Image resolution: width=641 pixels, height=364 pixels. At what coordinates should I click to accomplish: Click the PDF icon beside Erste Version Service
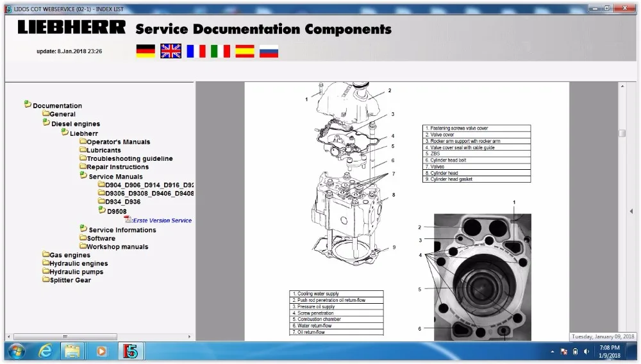click(128, 219)
